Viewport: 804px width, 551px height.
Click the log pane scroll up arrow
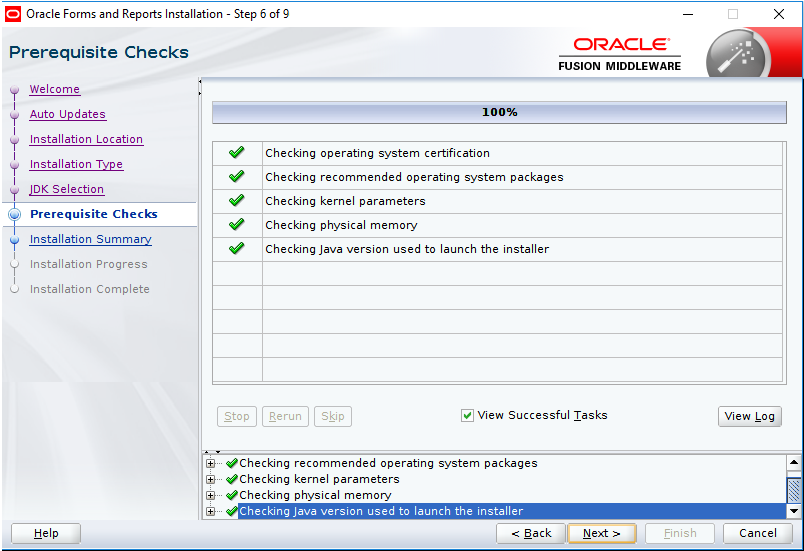[794, 463]
